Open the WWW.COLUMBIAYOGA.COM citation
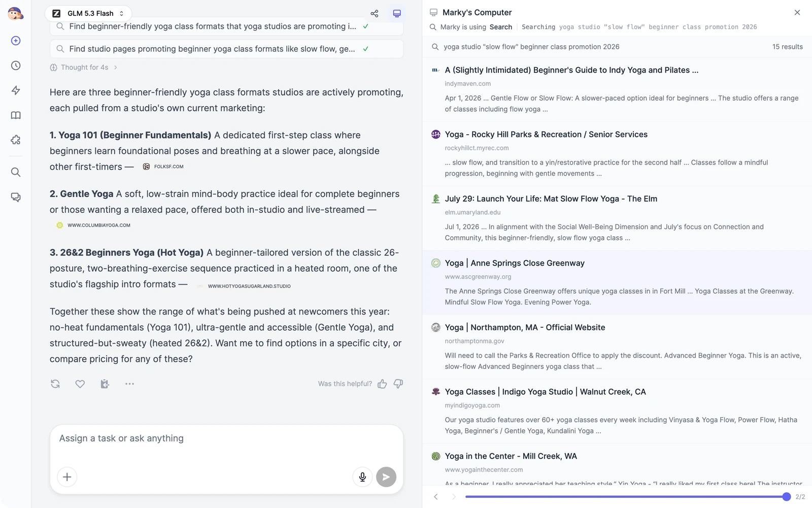 point(93,225)
